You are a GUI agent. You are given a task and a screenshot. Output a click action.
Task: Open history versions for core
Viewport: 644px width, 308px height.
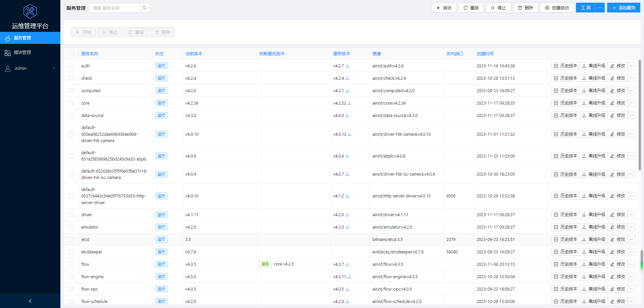click(x=566, y=103)
